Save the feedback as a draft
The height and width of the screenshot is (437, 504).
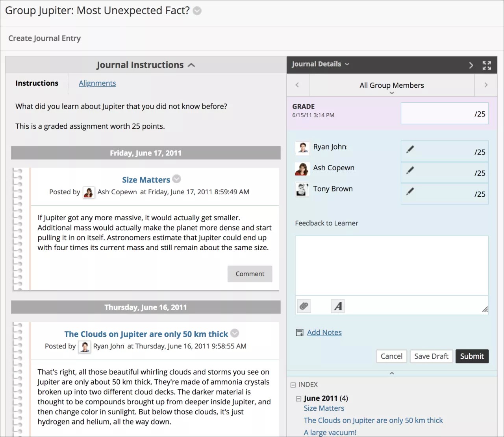tap(431, 356)
